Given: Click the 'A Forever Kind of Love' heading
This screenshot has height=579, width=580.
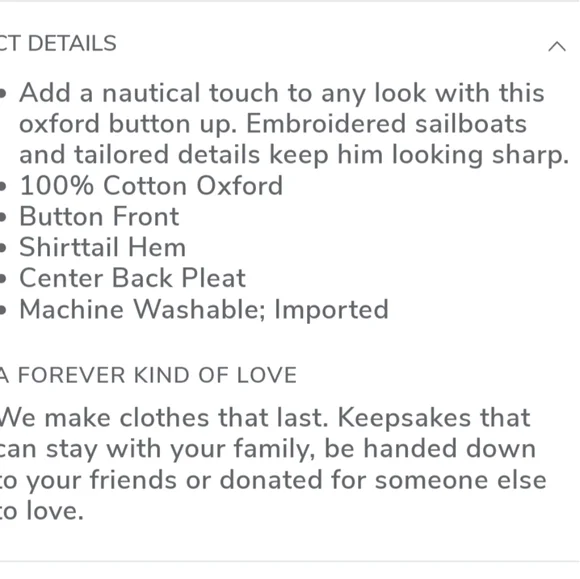Looking at the screenshot, I should pos(148,375).
